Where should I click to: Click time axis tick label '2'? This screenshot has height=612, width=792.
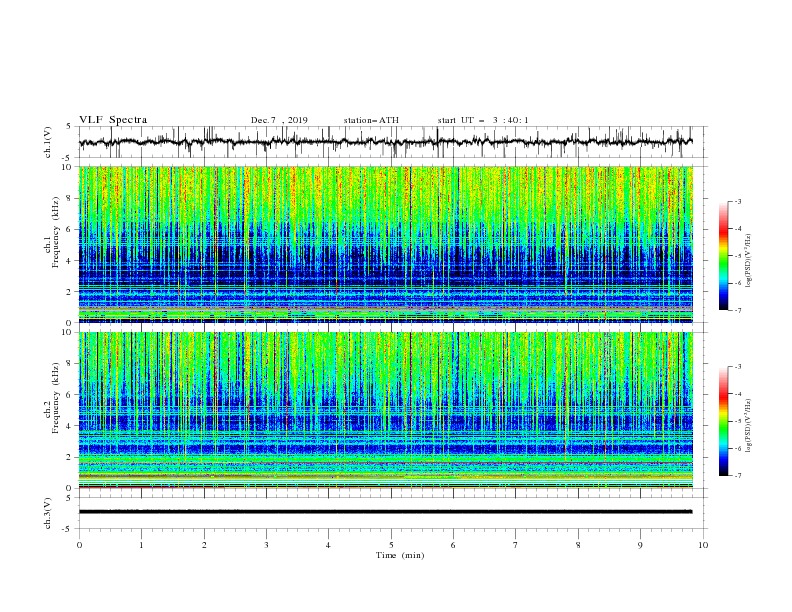click(204, 545)
